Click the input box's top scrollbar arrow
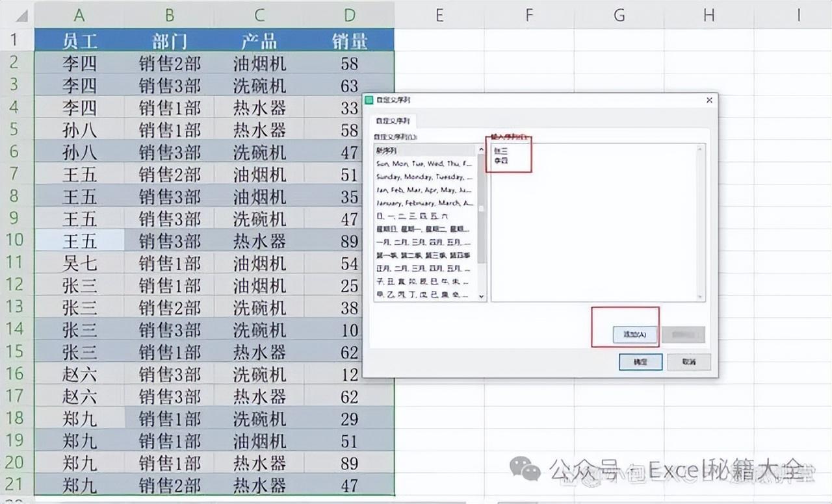 (700, 149)
